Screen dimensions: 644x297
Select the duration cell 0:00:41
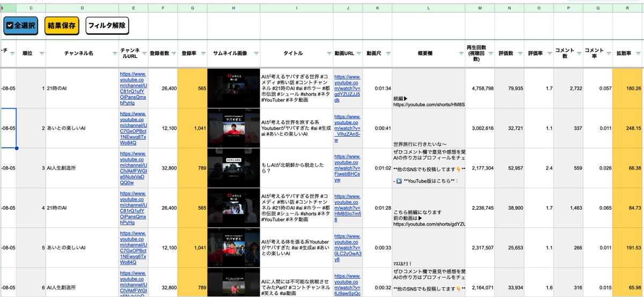[x=377, y=129]
